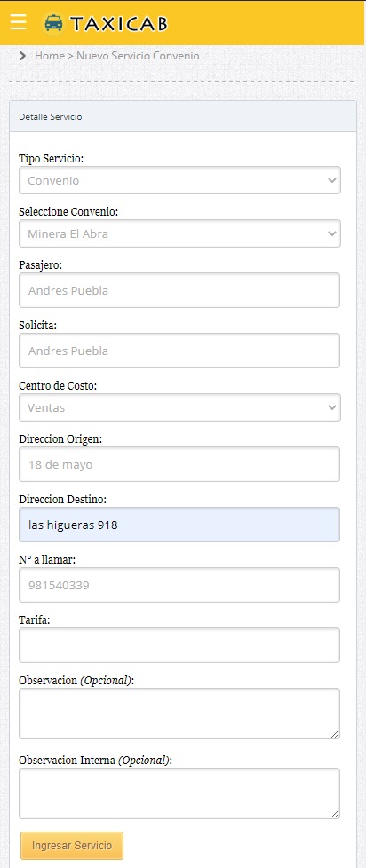Open the Tipo Servicio dropdown

pyautogui.click(x=180, y=180)
